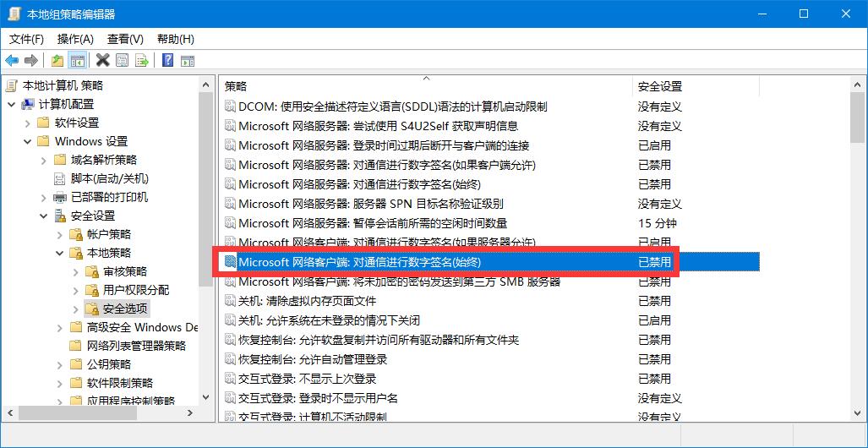The height and width of the screenshot is (448, 868).
Task: Click policy icon for 关机: 清除虚拟内存页面文件
Action: pos(230,301)
